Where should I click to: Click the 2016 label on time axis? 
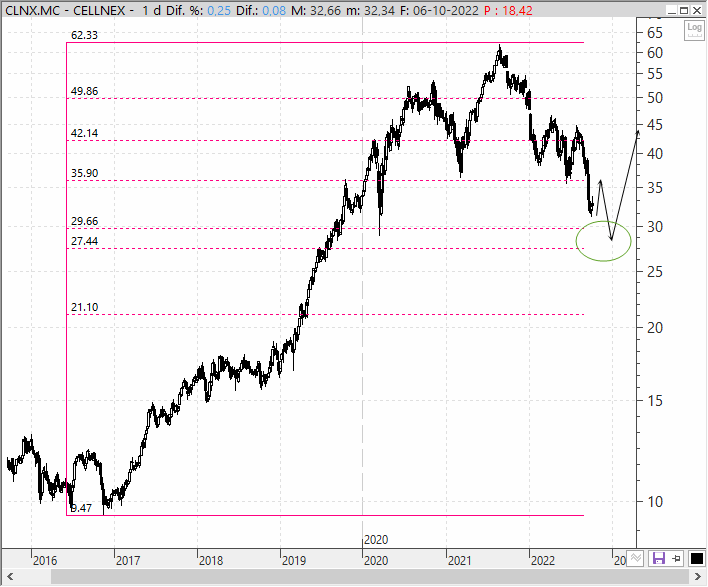pyautogui.click(x=45, y=561)
